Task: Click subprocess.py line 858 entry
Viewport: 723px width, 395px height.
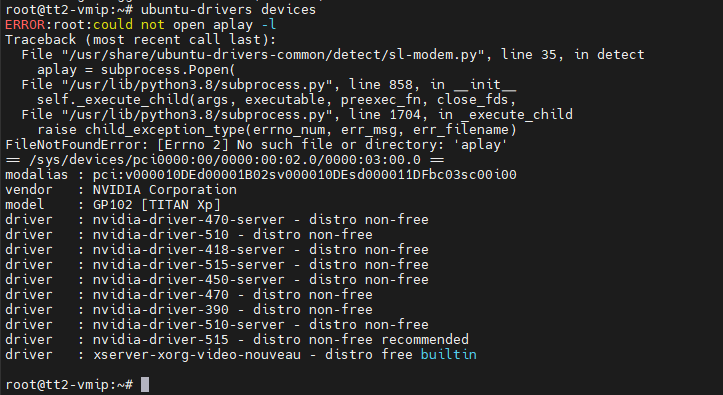Action: (268, 84)
